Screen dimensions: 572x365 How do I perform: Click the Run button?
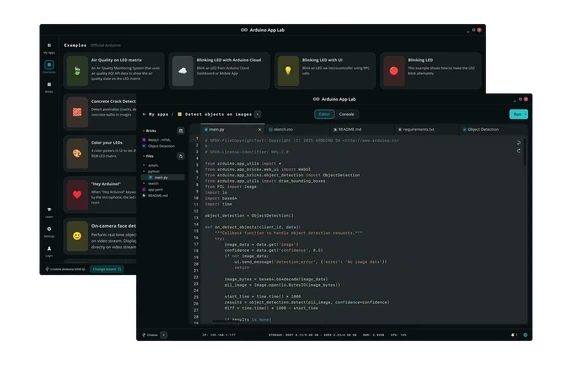coord(517,114)
